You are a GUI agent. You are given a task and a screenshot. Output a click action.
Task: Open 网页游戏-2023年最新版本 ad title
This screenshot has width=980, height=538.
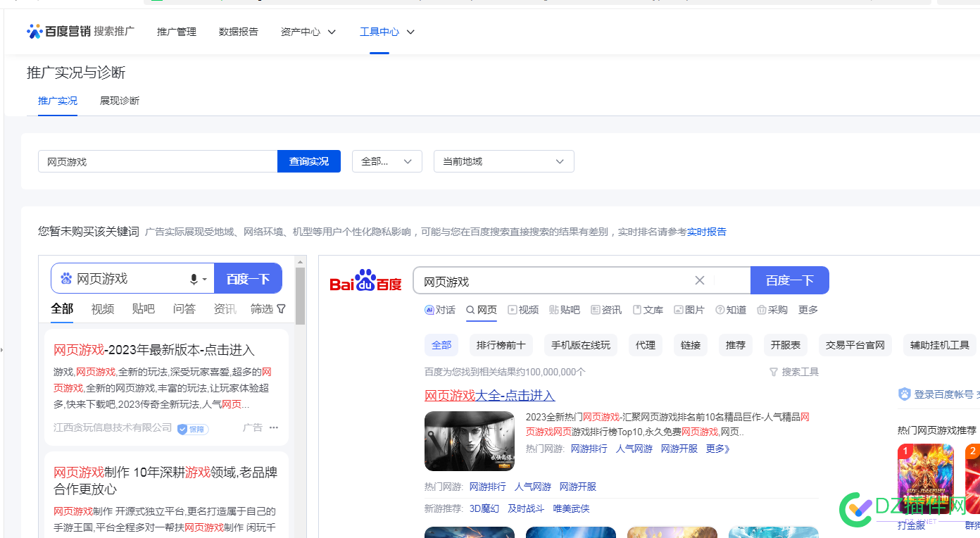tap(154, 350)
